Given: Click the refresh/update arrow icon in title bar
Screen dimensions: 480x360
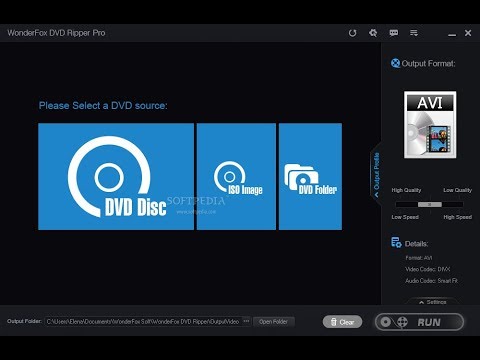Looking at the screenshot, I should tap(352, 33).
